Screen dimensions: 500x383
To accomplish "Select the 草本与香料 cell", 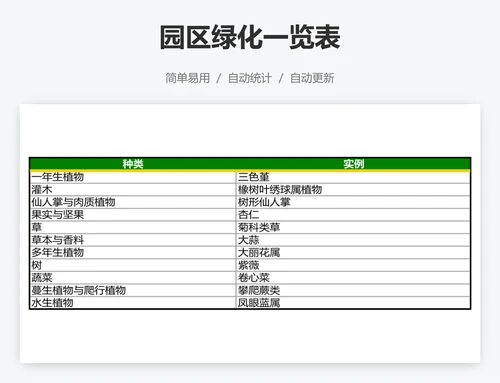I will 133,240.
